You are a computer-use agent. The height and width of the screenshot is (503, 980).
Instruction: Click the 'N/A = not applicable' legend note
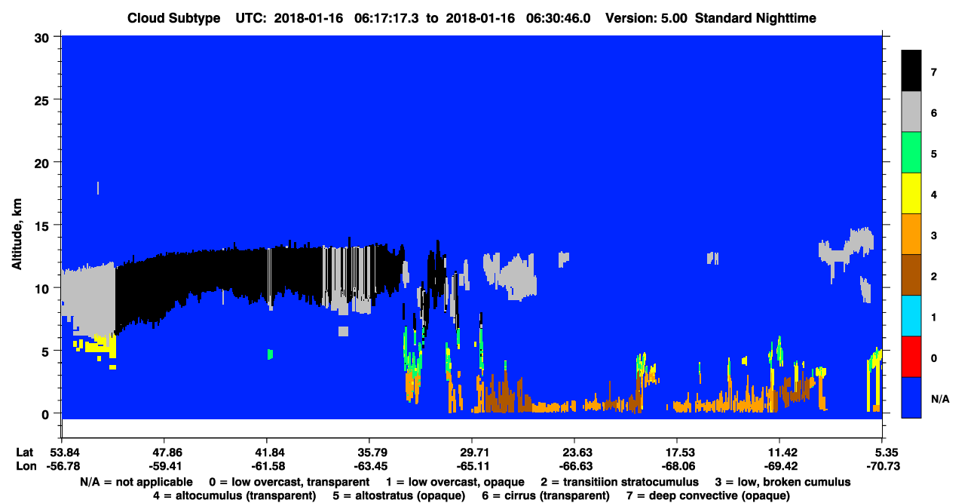(x=135, y=482)
